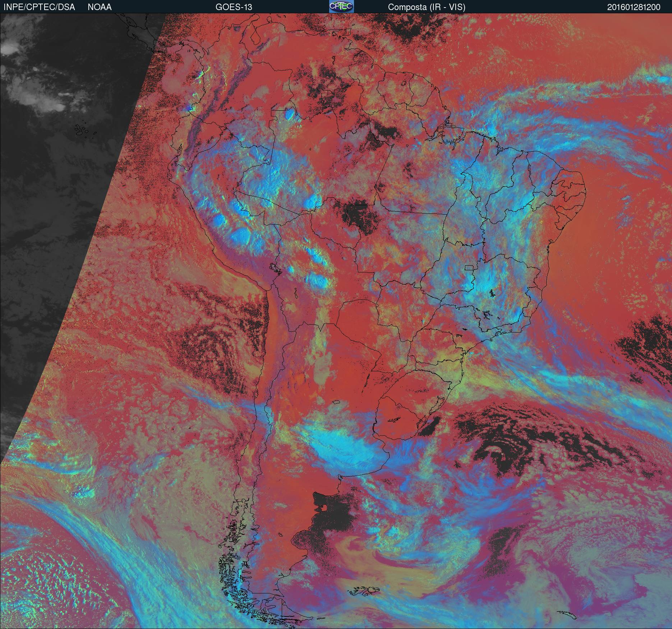Click the CPTEC logo in the header
This screenshot has width=672, height=629.
[x=341, y=6]
